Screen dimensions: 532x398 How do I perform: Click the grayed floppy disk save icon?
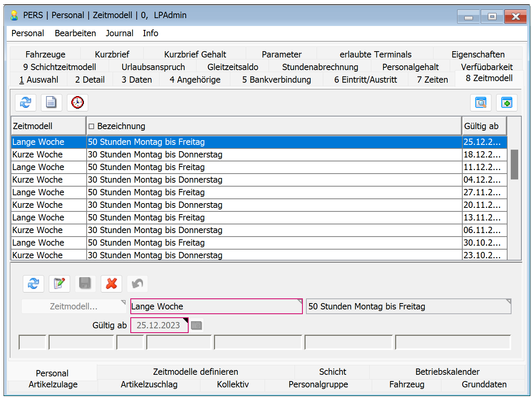tap(85, 284)
